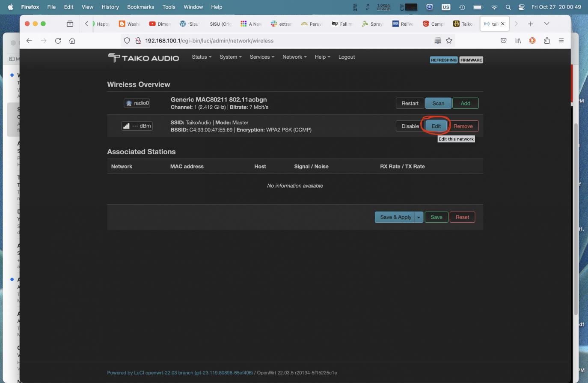Image resolution: width=588 pixels, height=383 pixels.
Task: Go back to previous page
Action: click(29, 41)
